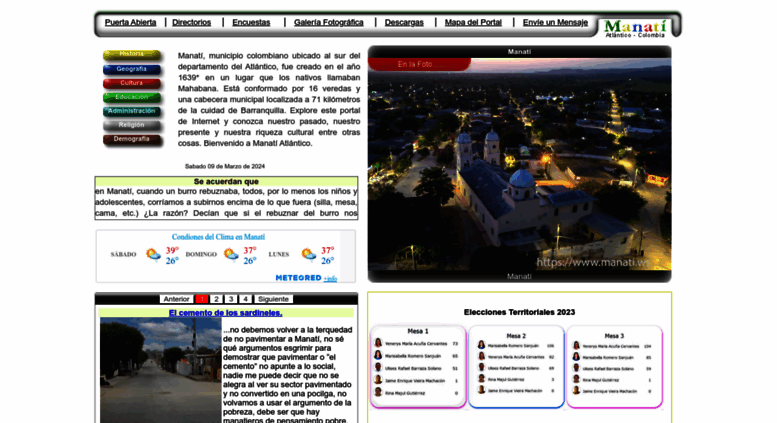This screenshot has height=423, width=777.
Task: Select Descargas in the top menu
Action: point(404,22)
